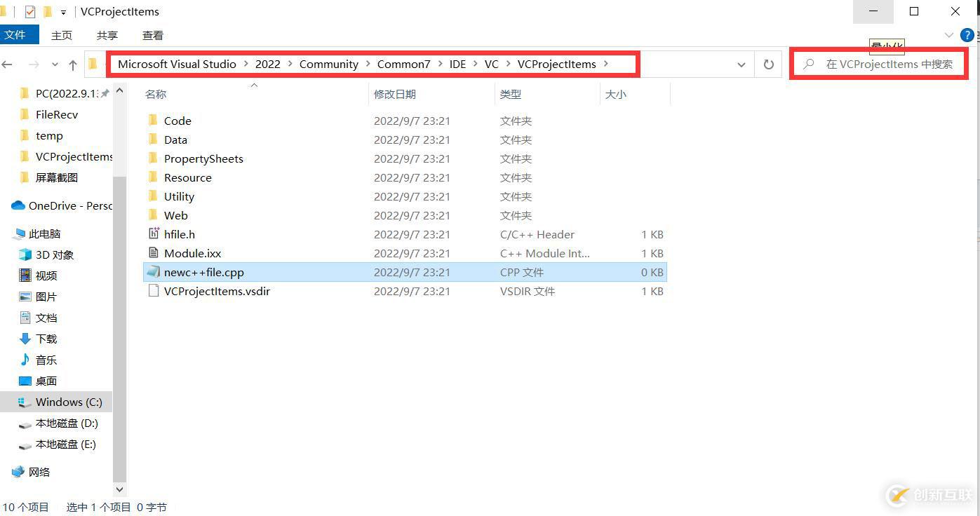The width and height of the screenshot is (980, 516).
Task: Open 音乐 in the navigation pane
Action: point(46,360)
